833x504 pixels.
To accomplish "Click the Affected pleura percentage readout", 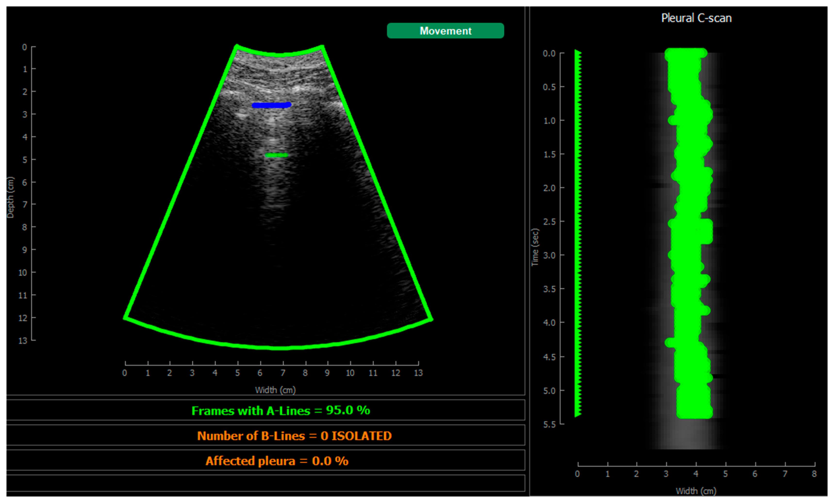I will tap(277, 461).
